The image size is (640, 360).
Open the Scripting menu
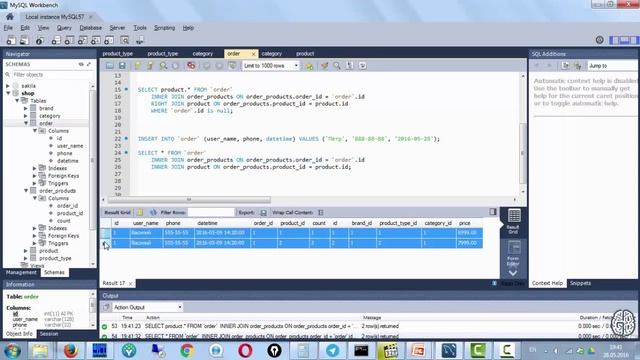tap(164, 28)
